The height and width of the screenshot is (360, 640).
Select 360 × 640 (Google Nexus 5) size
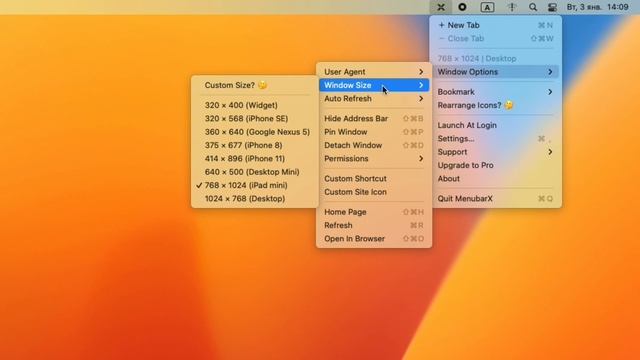pyautogui.click(x=255, y=132)
